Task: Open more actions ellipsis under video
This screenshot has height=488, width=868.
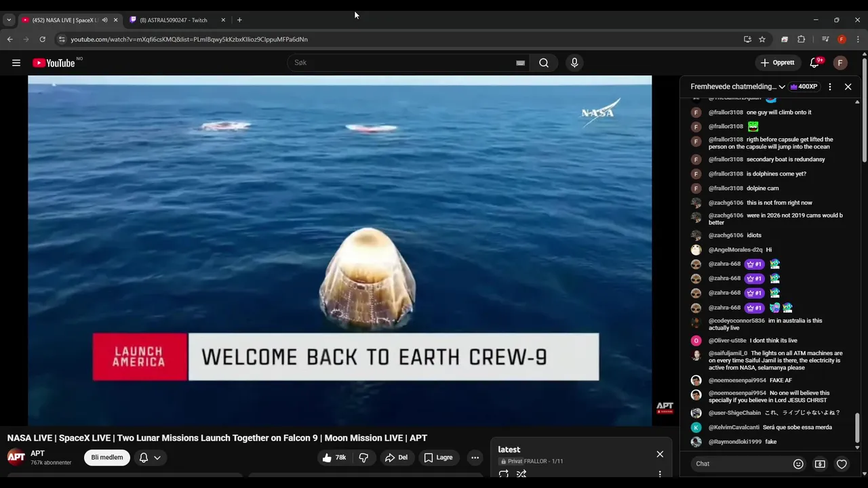Action: [x=475, y=457]
